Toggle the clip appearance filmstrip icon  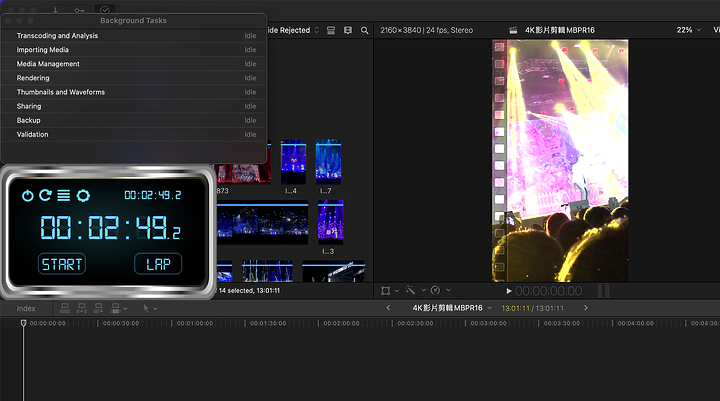pos(348,30)
